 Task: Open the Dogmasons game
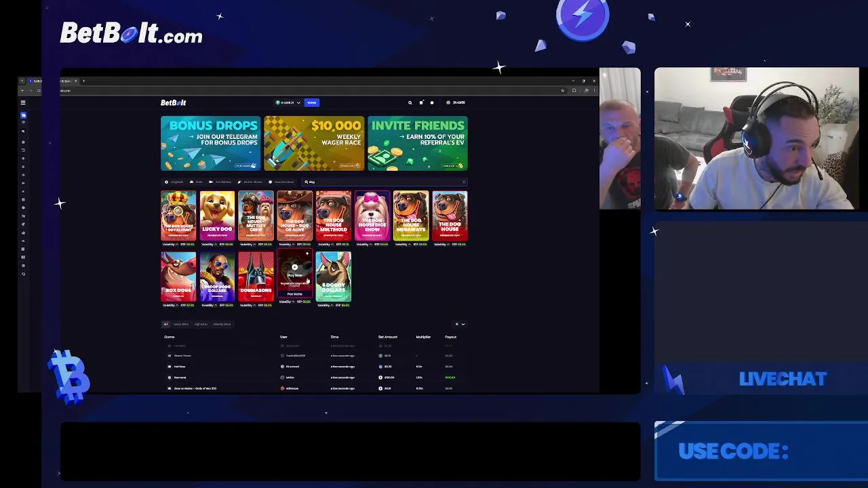[256, 277]
